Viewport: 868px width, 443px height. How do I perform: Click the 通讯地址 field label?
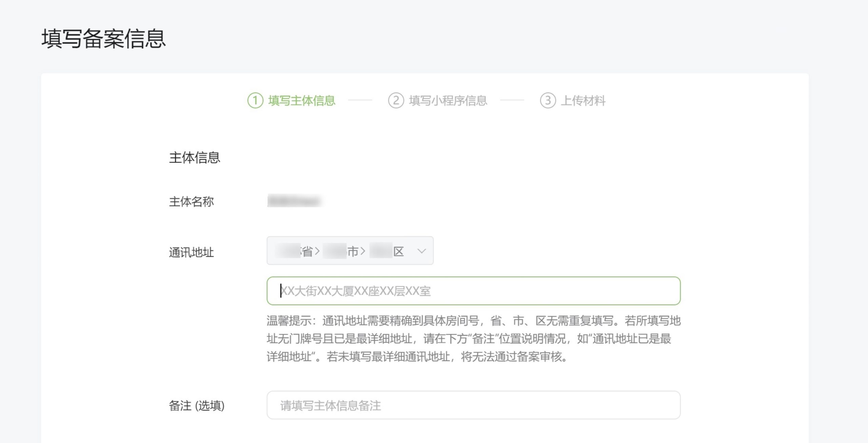191,252
